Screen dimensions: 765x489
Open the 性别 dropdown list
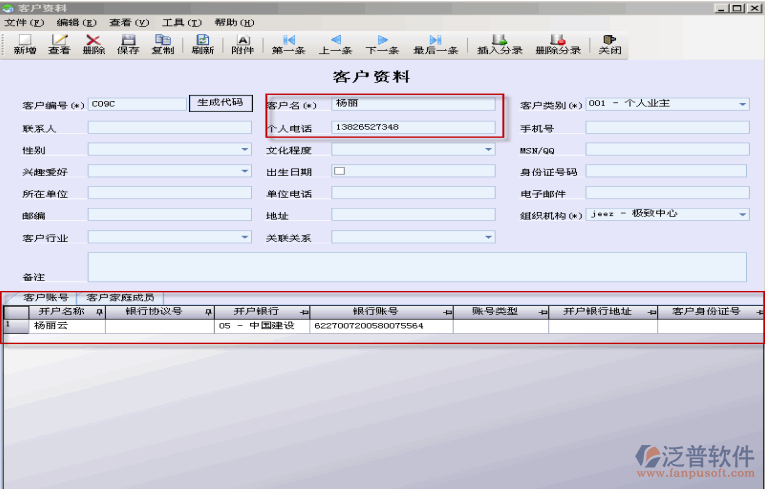point(245,149)
